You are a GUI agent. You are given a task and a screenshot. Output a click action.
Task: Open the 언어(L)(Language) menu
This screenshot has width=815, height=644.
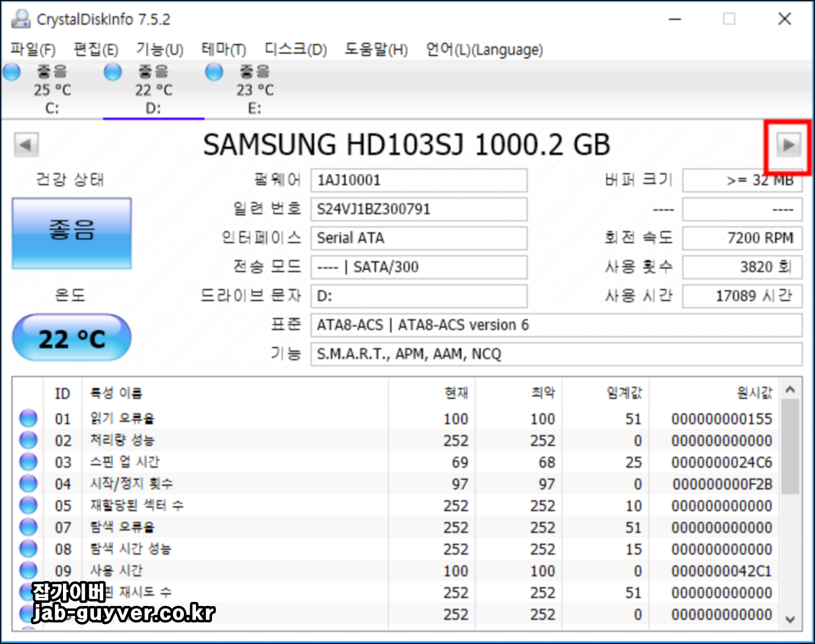click(x=484, y=49)
